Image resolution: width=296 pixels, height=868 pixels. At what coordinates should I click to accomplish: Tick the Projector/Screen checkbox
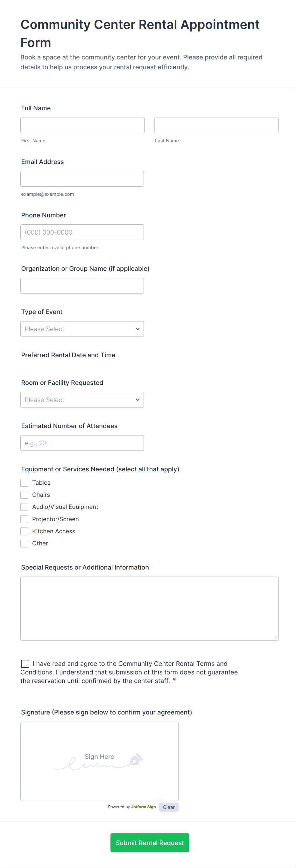24,519
